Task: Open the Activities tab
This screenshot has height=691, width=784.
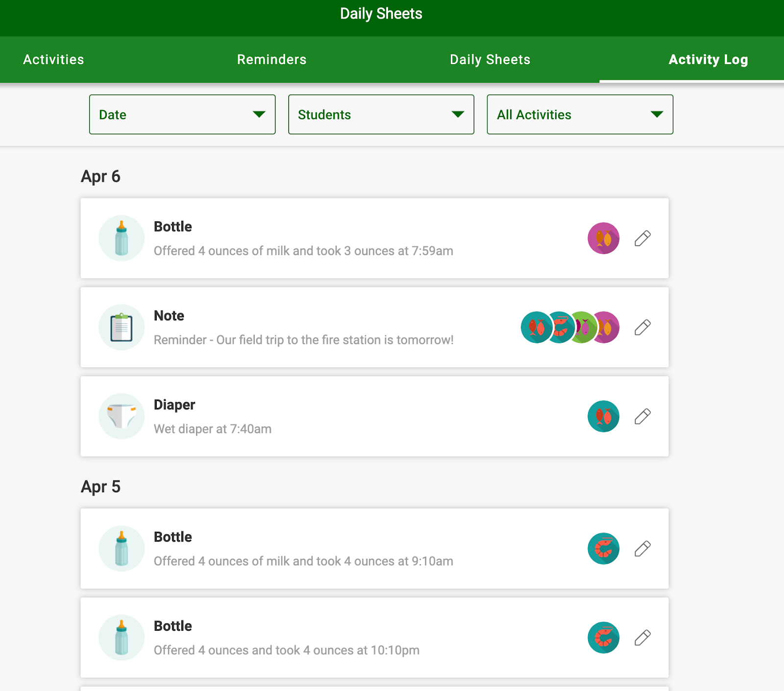Action: click(53, 59)
